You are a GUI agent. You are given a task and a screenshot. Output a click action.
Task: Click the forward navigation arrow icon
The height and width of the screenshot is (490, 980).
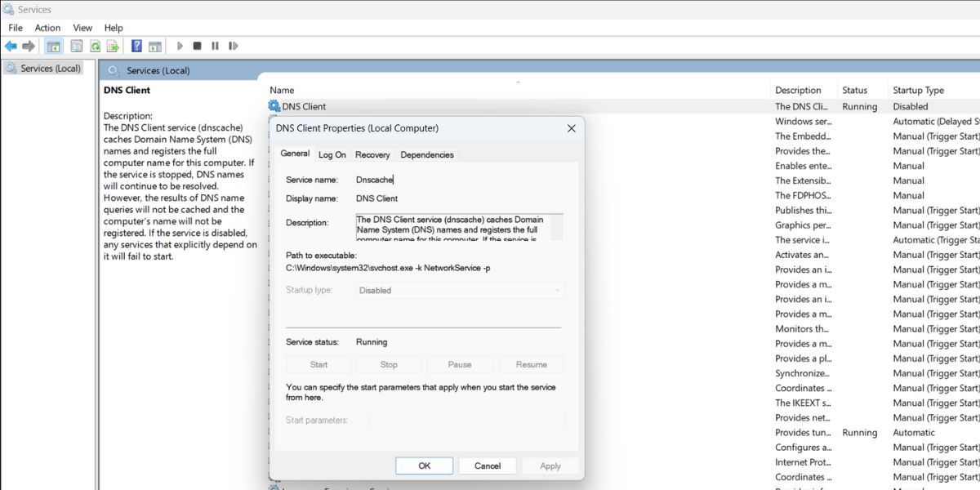coord(30,47)
